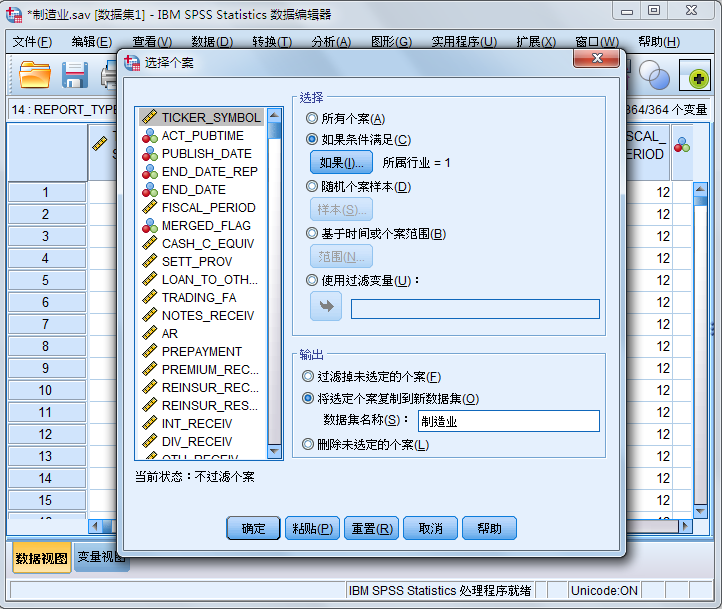The width and height of the screenshot is (722, 609).
Task: Open the 图形 menu
Action: coord(391,42)
